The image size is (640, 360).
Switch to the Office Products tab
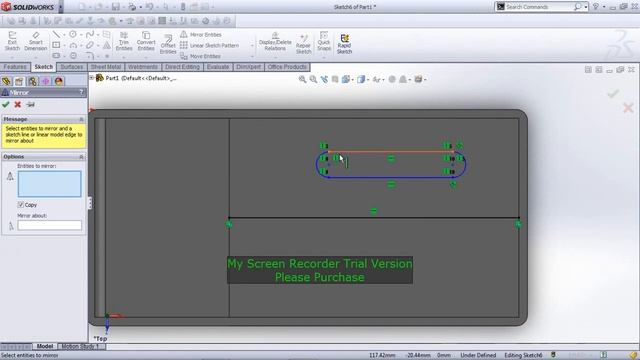pos(287,67)
